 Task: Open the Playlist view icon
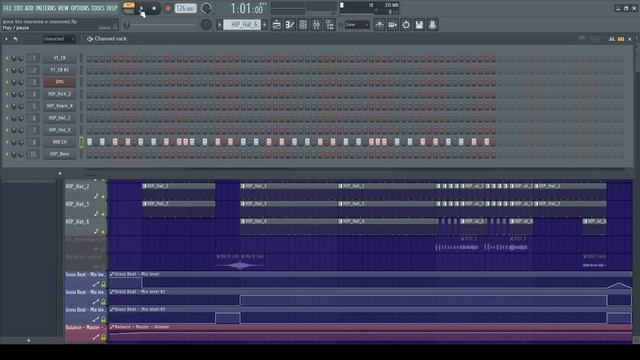[276, 25]
